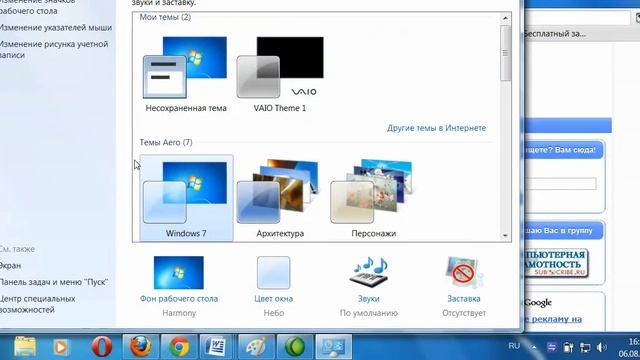Click theme list scrollbar down arrow
Image resolution: width=640 pixels, height=360 pixels.
click(505, 236)
